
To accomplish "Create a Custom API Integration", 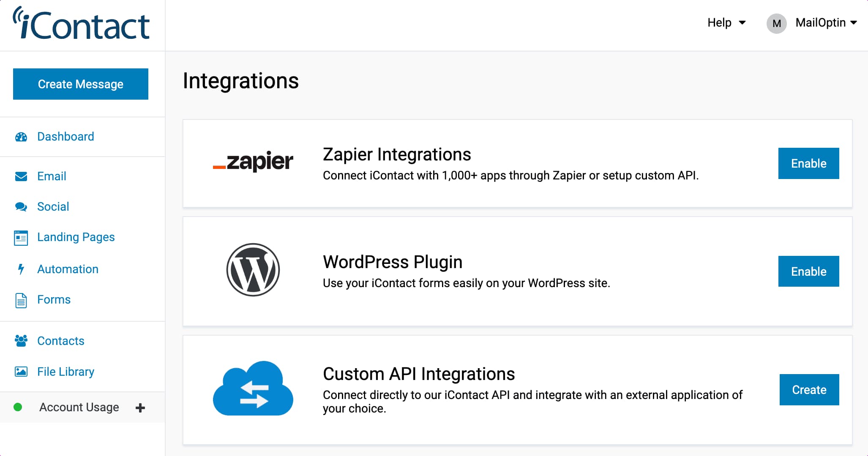I will click(809, 390).
